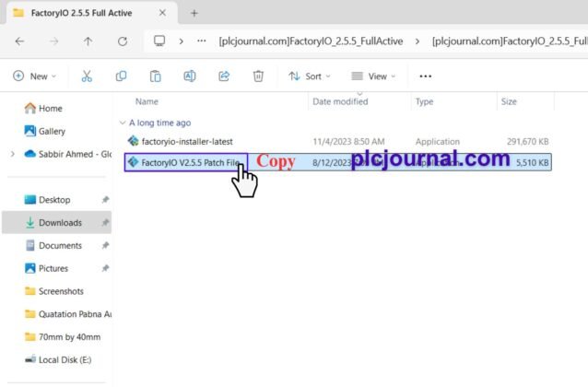Expand the Sabbir Ahmed cloud folder
Screen dimensions: 588x387
coord(12,154)
